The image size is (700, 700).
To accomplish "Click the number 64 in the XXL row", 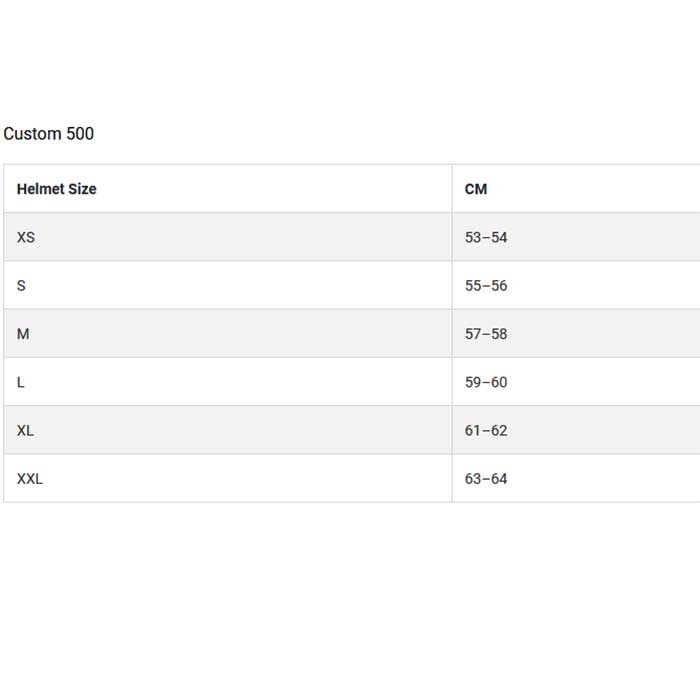I will pyautogui.click(x=499, y=479).
